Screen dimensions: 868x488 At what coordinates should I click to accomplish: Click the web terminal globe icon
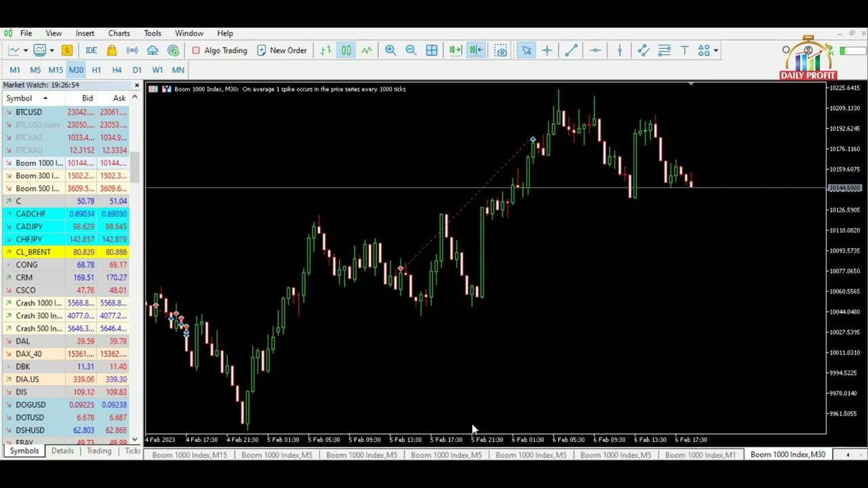174,50
